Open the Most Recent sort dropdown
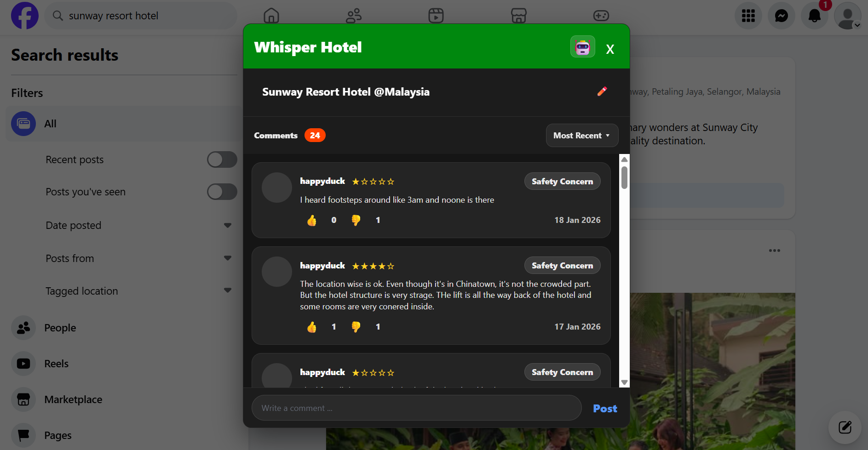The height and width of the screenshot is (450, 868). point(582,136)
